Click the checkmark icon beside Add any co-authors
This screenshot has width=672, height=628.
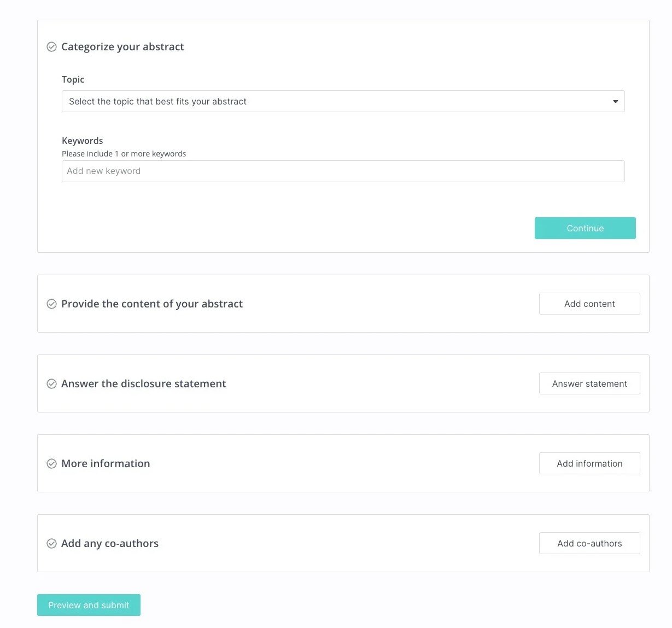click(51, 544)
